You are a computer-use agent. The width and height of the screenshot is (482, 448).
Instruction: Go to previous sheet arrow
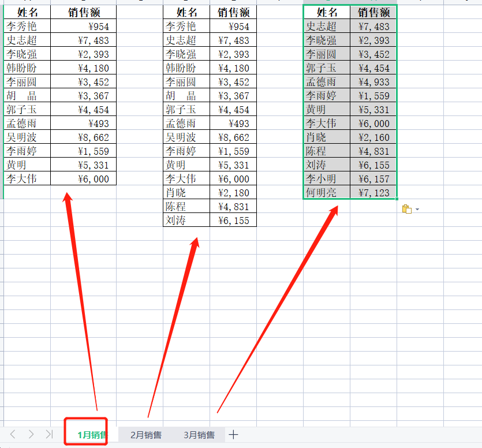pyautogui.click(x=13, y=434)
